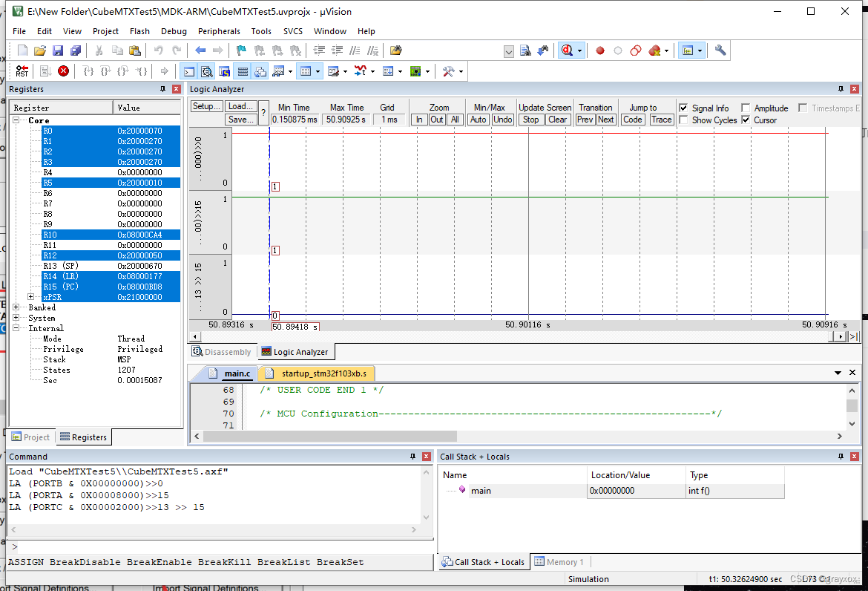Collapse the Internal register group

pyautogui.click(x=16, y=328)
